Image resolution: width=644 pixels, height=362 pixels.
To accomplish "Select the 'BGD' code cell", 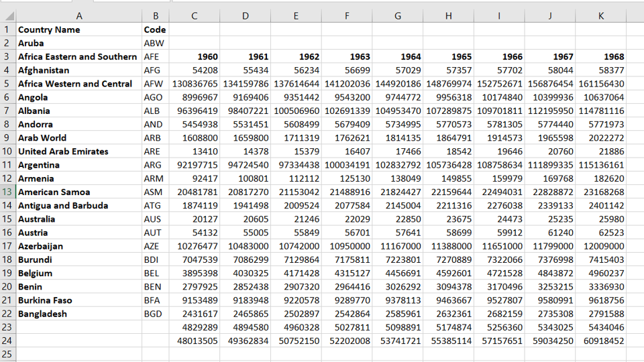I will point(156,314).
